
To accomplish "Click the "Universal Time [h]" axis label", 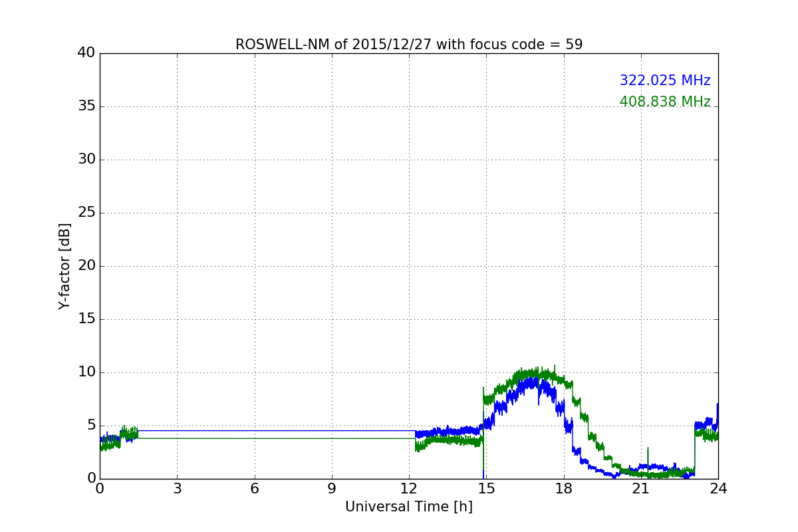I will pos(409,507).
